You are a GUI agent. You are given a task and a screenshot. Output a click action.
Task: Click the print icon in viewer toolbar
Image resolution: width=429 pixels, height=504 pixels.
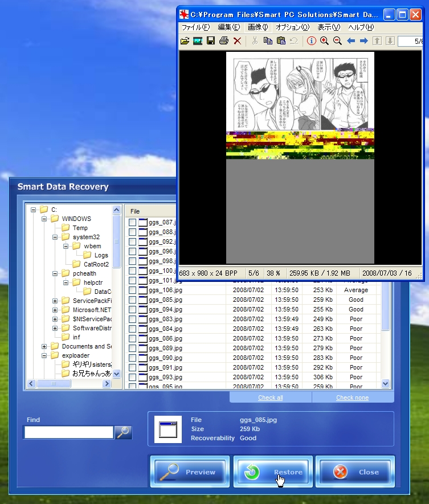click(x=224, y=41)
